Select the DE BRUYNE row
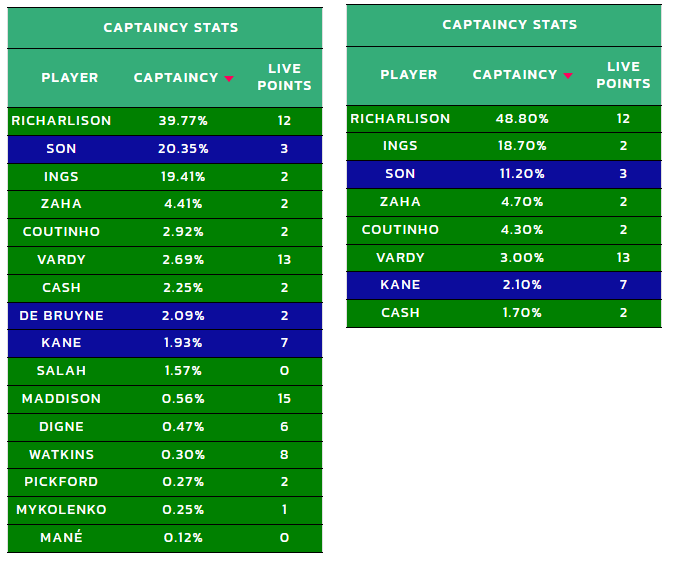Screen dimensions: 673x580 click(x=165, y=316)
